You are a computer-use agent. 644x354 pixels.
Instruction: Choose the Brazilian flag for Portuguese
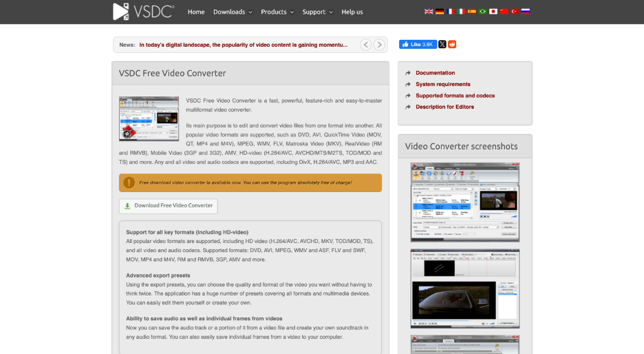(482, 12)
